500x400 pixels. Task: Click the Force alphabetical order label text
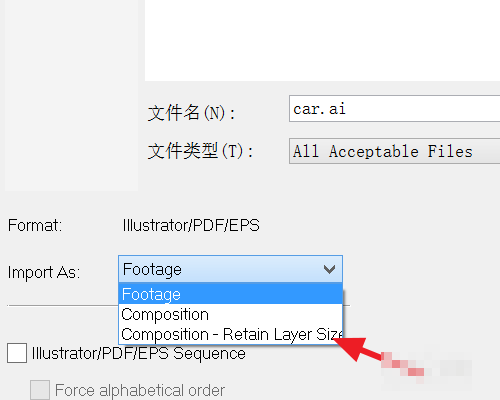point(140,390)
